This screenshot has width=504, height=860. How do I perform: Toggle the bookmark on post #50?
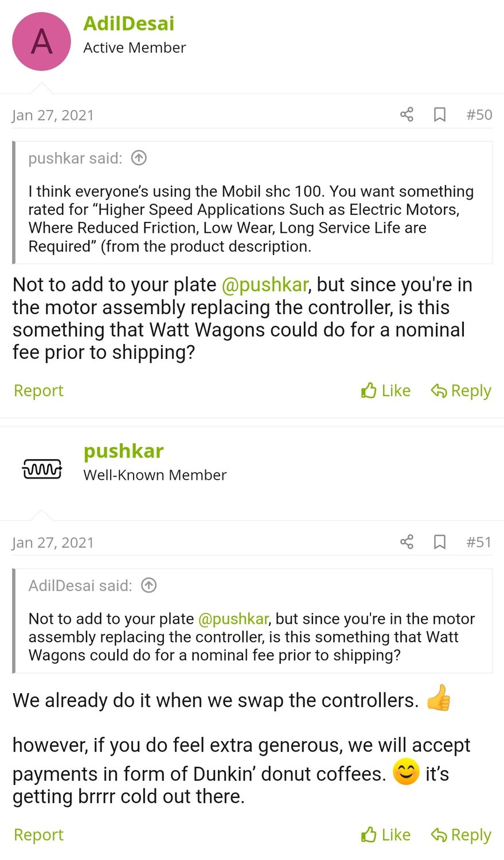[x=439, y=115]
